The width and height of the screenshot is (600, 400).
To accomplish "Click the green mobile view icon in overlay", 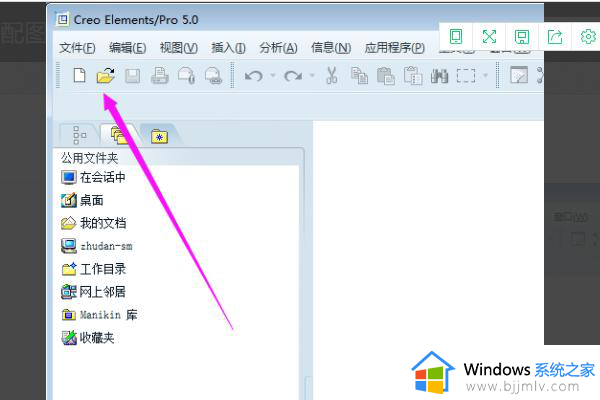I will [x=456, y=37].
